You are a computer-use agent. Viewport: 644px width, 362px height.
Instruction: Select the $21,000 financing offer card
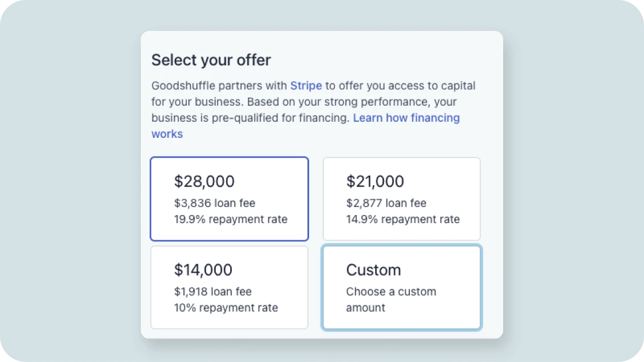(401, 198)
